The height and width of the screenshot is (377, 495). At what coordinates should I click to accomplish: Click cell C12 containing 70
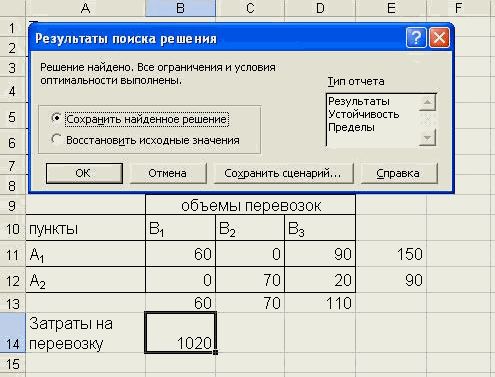pos(250,280)
